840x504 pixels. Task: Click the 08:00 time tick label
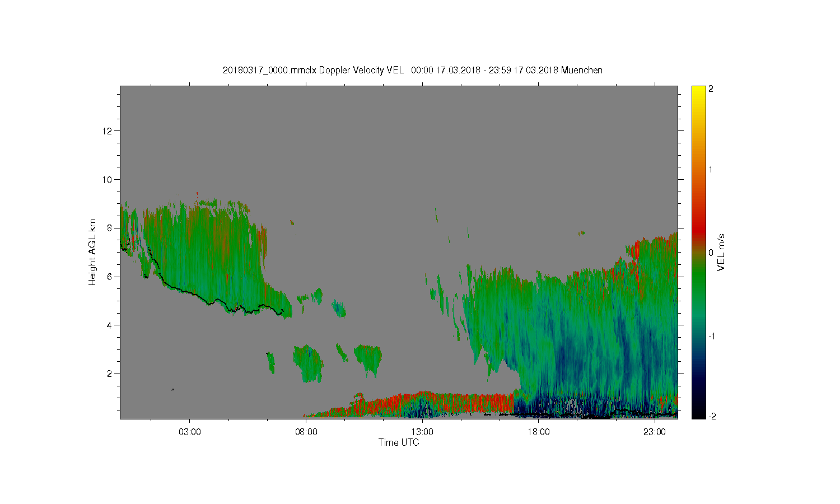[x=306, y=432]
